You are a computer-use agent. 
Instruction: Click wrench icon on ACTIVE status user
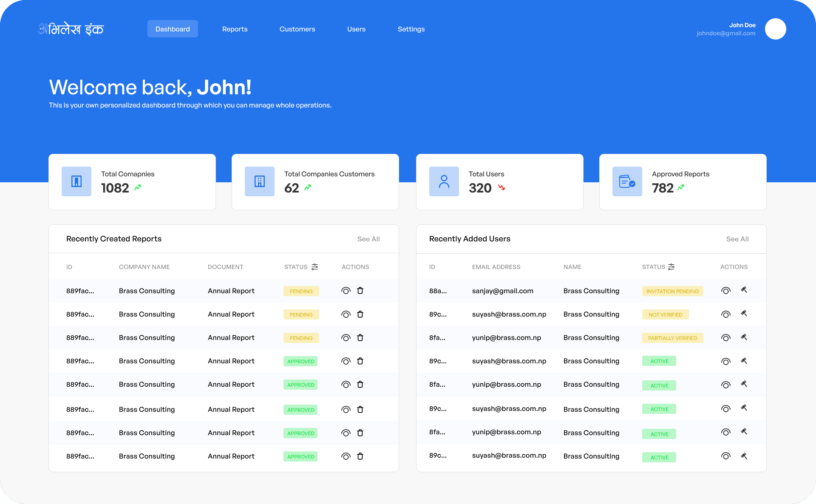coord(743,361)
